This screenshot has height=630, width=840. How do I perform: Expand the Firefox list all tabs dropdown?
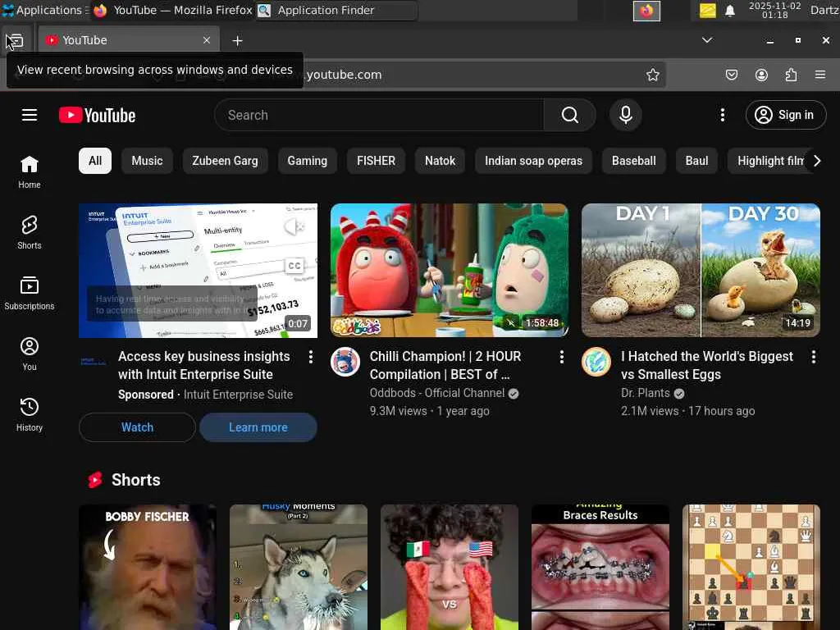click(707, 40)
